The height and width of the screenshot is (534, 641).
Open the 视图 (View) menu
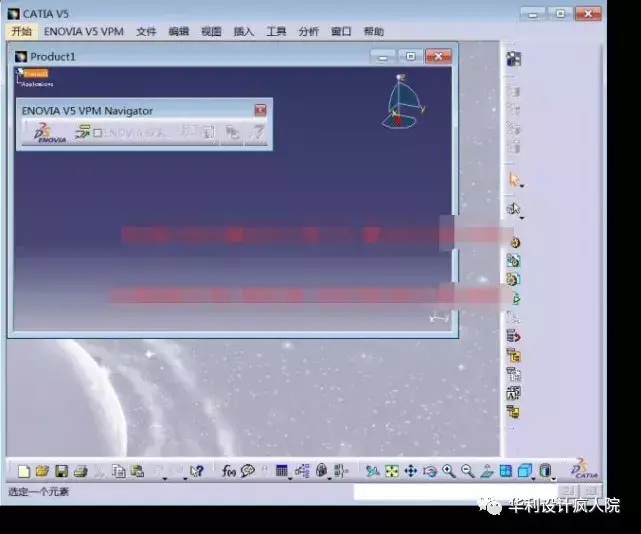211,31
